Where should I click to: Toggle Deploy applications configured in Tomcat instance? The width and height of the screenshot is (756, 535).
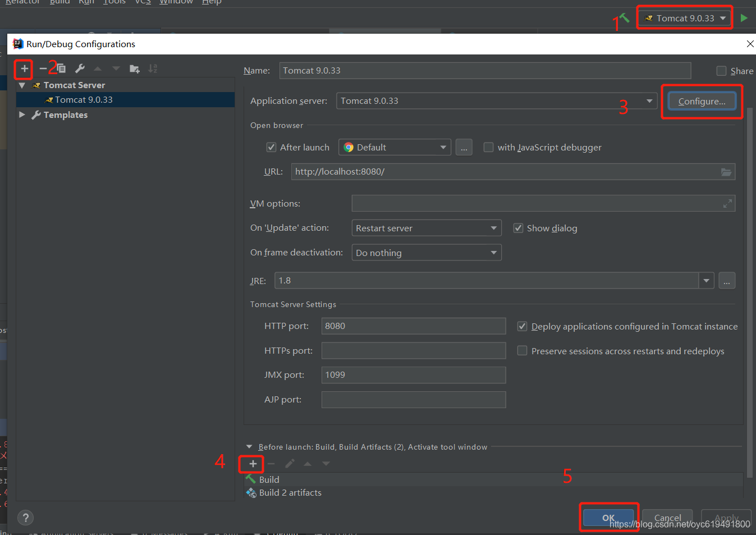[522, 326]
